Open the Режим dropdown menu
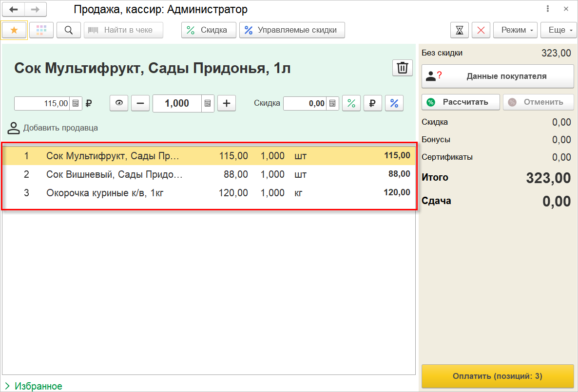The height and width of the screenshot is (392, 578). (x=515, y=30)
